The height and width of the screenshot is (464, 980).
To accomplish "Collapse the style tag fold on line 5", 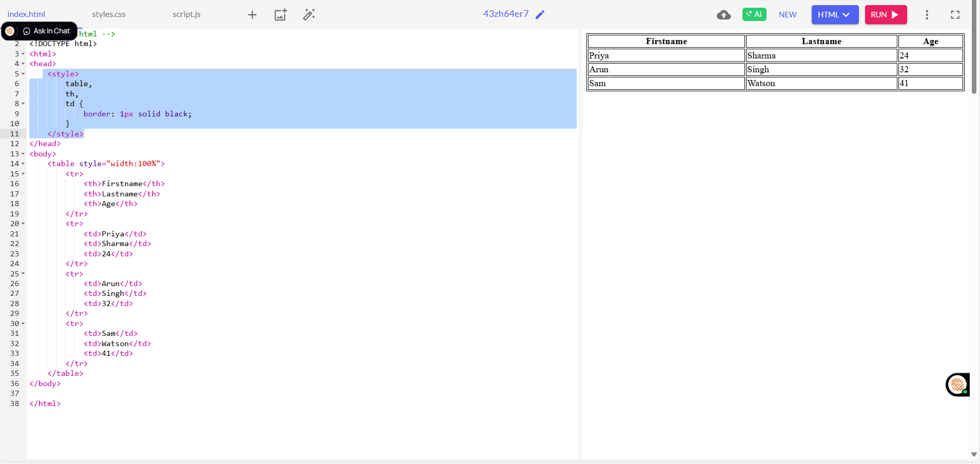I will pyautogui.click(x=23, y=74).
